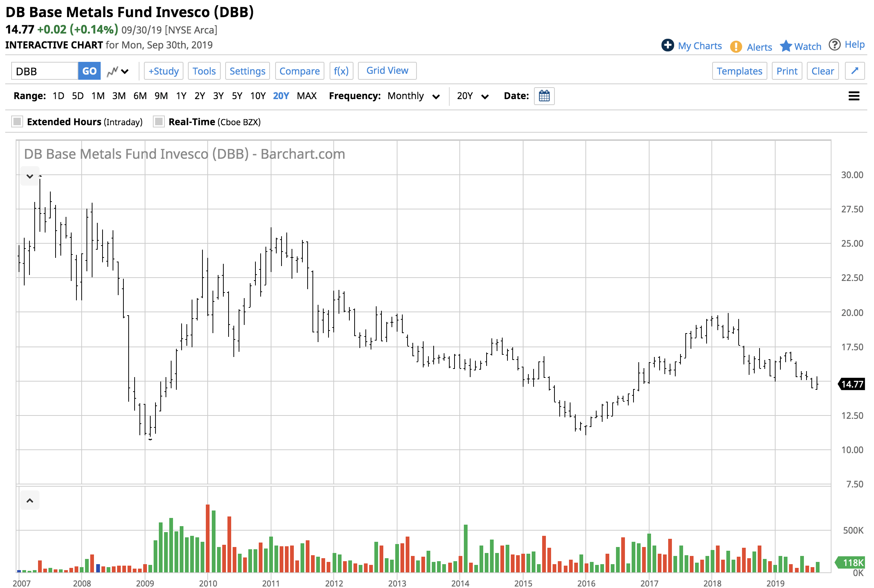Click the Alerts exclamation icon
Screen dimensions: 874x588
pos(736,47)
